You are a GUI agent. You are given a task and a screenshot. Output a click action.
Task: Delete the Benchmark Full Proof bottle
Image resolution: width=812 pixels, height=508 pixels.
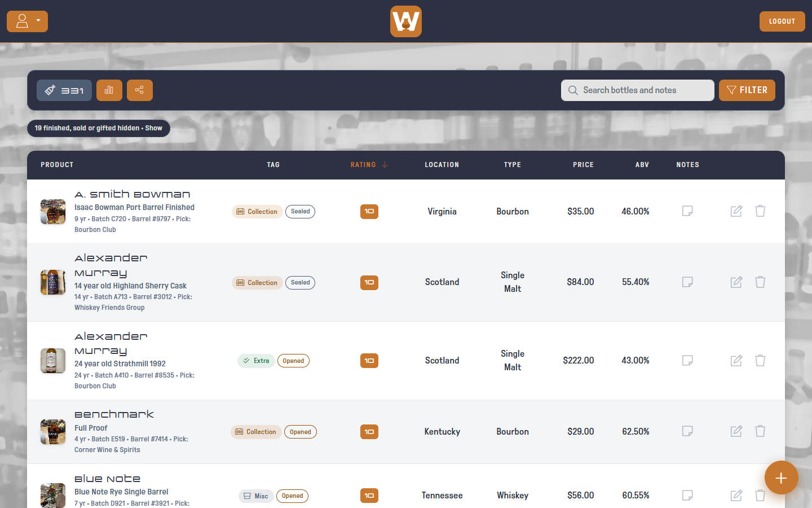(760, 431)
